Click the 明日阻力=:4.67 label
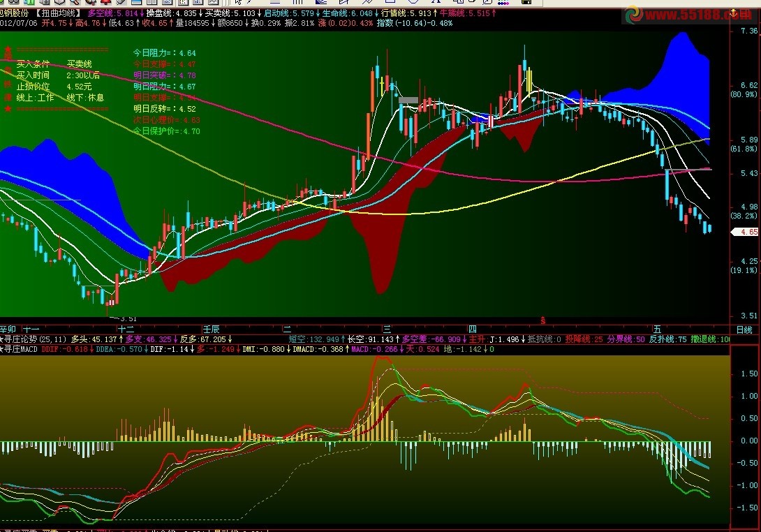This screenshot has width=761, height=532. 165,87
